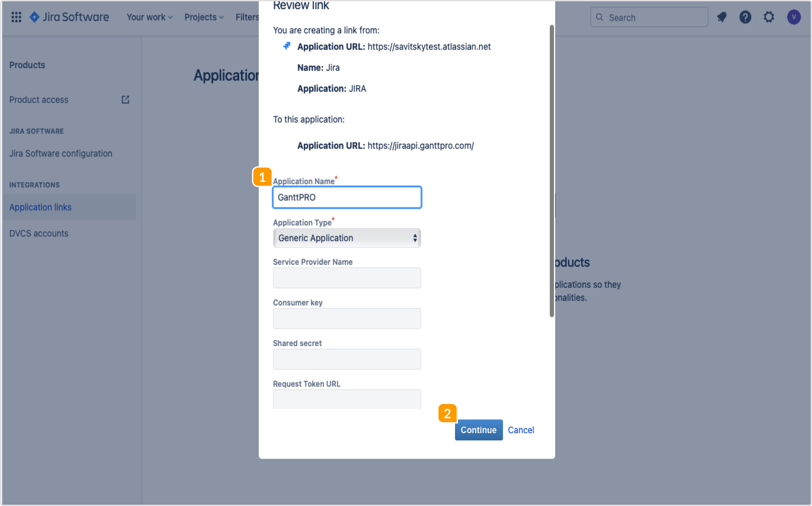Click the Jira Software logo
The height and width of the screenshot is (506, 812).
[69, 17]
